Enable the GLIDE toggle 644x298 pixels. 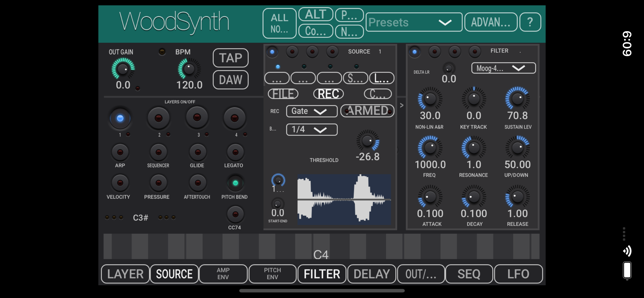click(x=198, y=152)
